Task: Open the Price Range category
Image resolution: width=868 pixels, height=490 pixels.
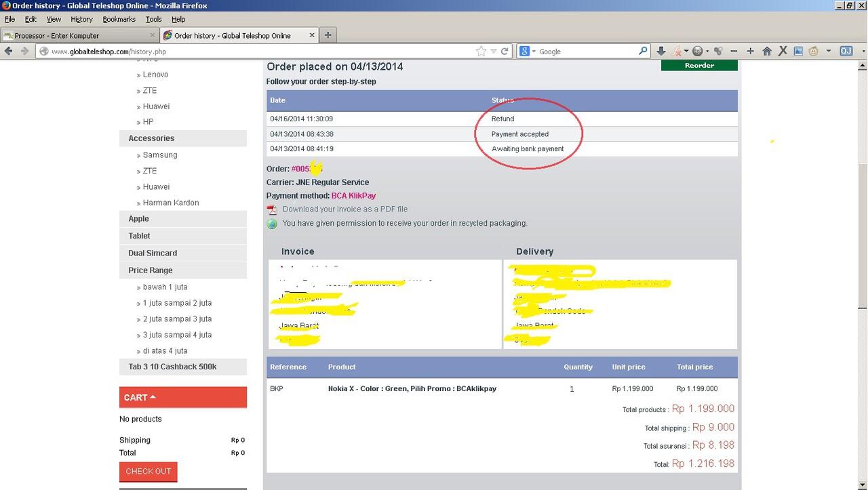Action: pos(183,270)
